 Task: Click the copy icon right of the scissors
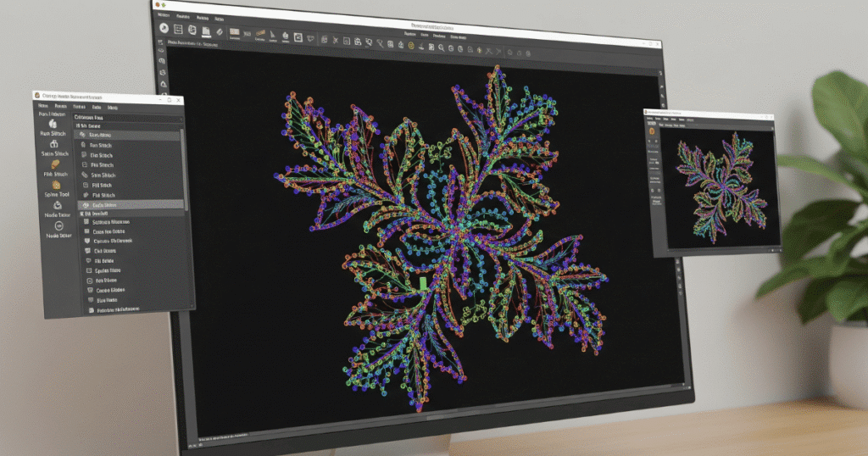coord(347,41)
